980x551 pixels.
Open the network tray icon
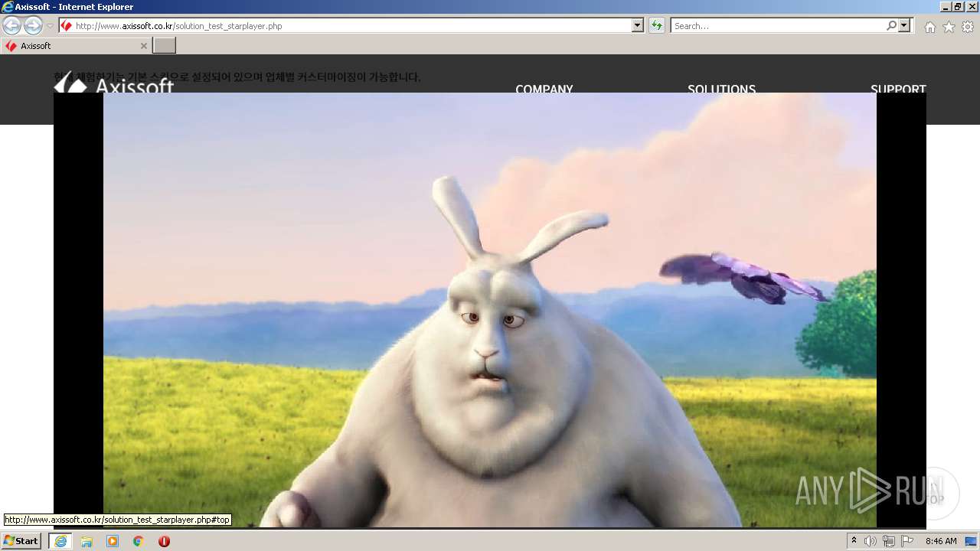pos(889,541)
